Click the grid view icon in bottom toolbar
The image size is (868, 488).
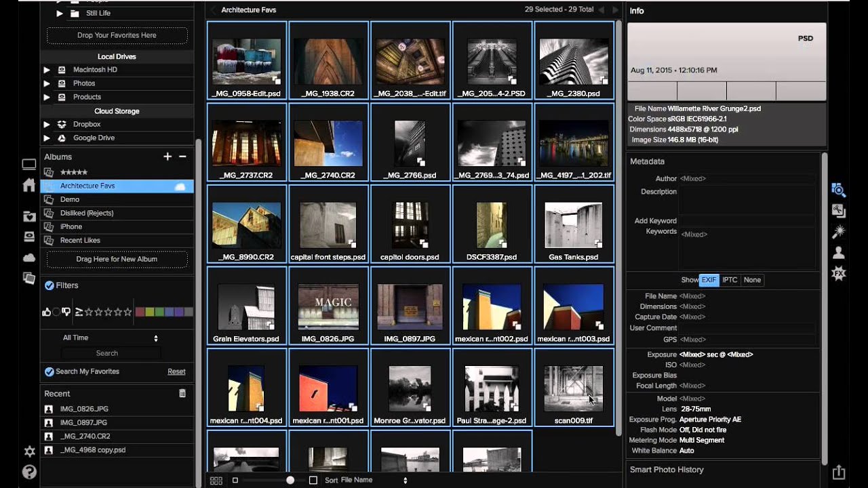coord(216,481)
